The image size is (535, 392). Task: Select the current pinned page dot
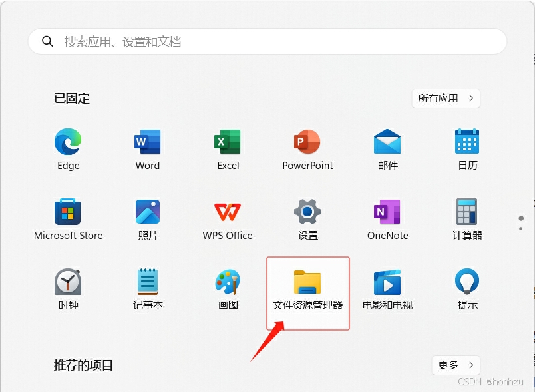coord(520,218)
